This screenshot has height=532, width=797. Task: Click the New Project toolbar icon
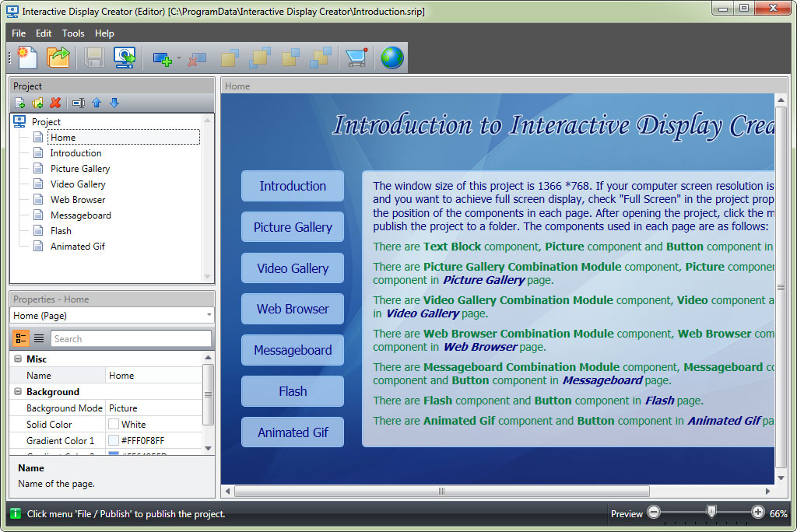27,58
